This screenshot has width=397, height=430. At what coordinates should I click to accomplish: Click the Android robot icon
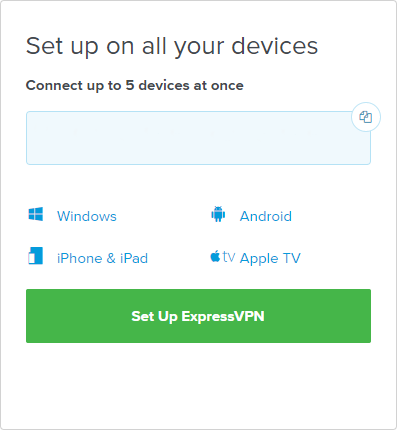coord(218,214)
